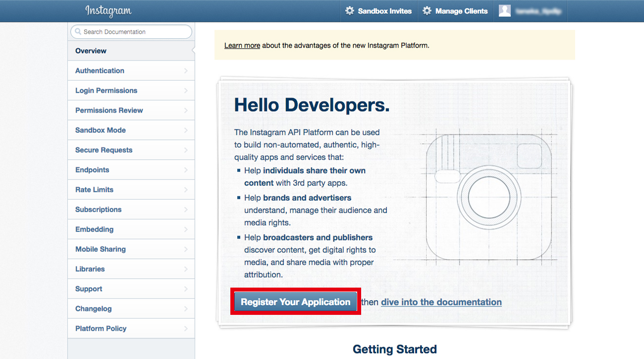View Rate Limits page

coord(131,189)
